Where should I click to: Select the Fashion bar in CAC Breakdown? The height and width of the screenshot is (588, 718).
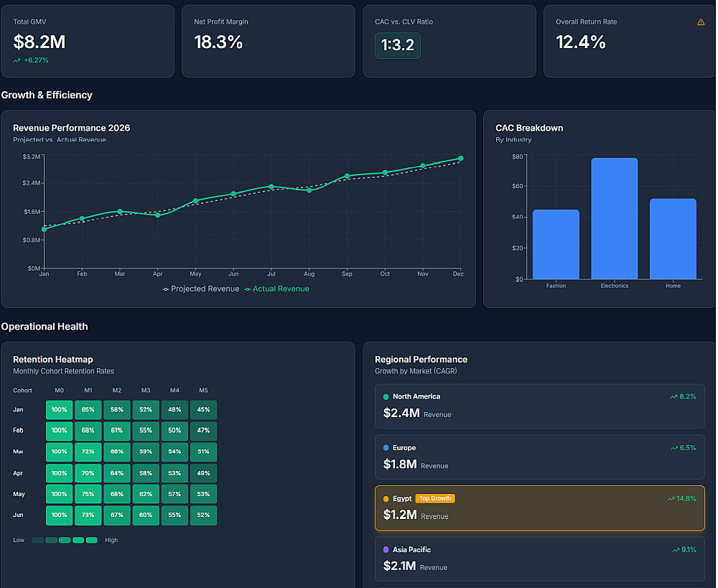click(x=556, y=244)
